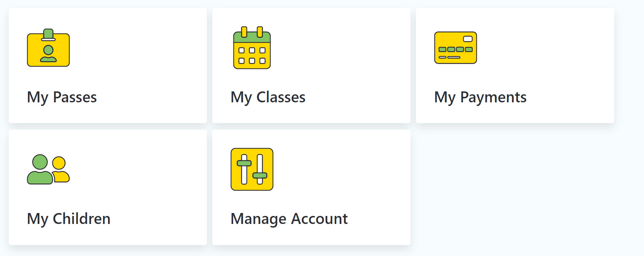This screenshot has height=256, width=644.
Task: Open the Manage Account text label
Action: click(289, 219)
